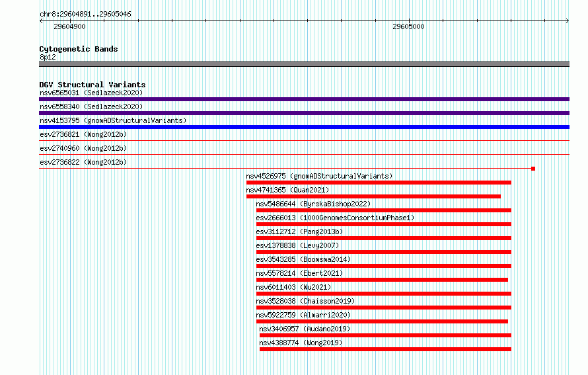Click the left arrow of the ruler
Viewport: 588px width, 375px height.
[x=41, y=21]
